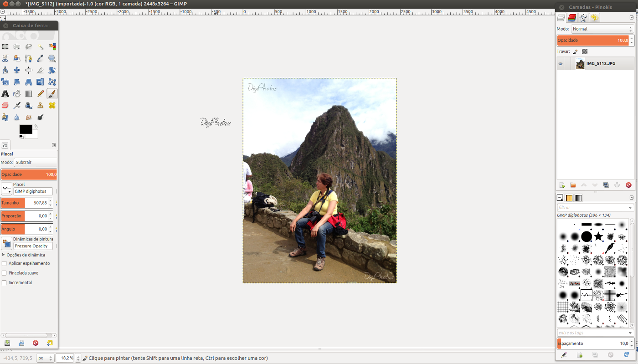Select the Alignment tool
The width and height of the screenshot is (638, 364).
(x=29, y=70)
